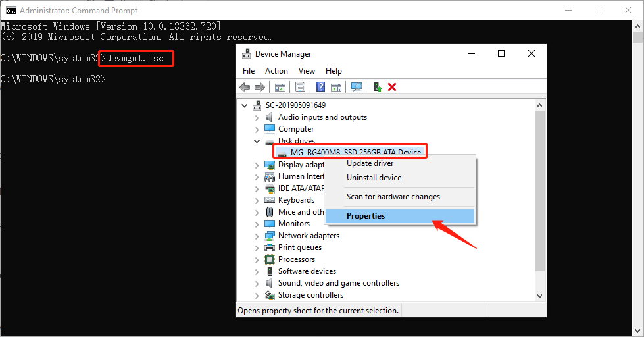
Task: Click the IDE ATA/ATAPI controllers icon
Action: click(x=270, y=189)
